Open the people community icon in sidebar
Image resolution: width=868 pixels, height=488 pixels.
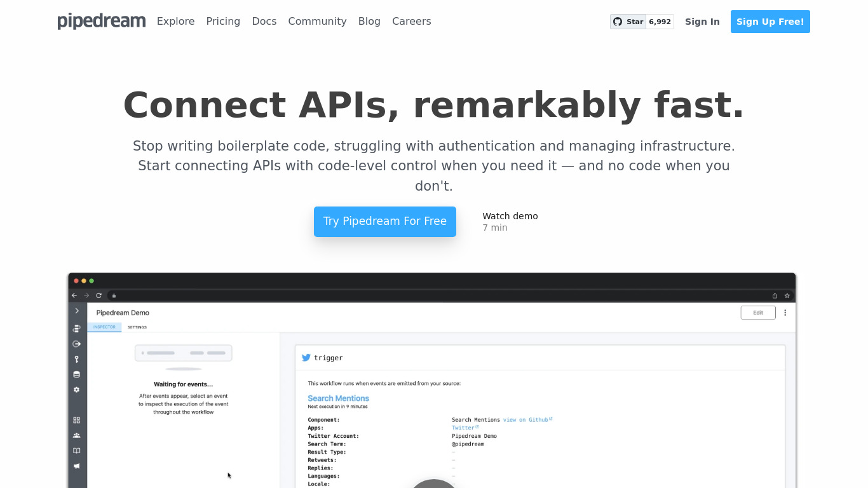pyautogui.click(x=77, y=435)
